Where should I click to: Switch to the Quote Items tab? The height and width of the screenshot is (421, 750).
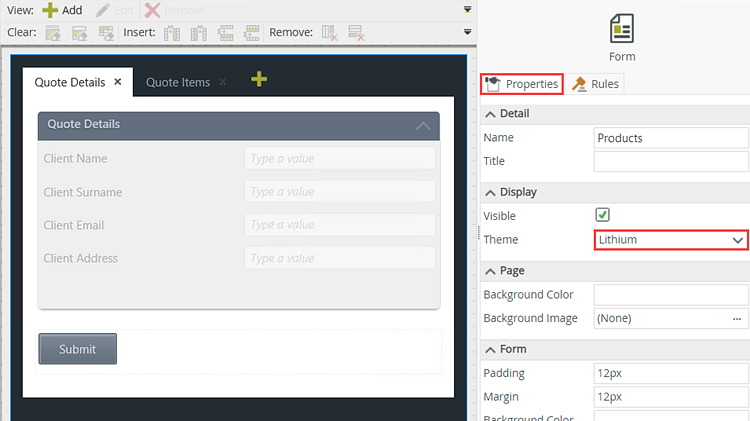click(x=178, y=82)
